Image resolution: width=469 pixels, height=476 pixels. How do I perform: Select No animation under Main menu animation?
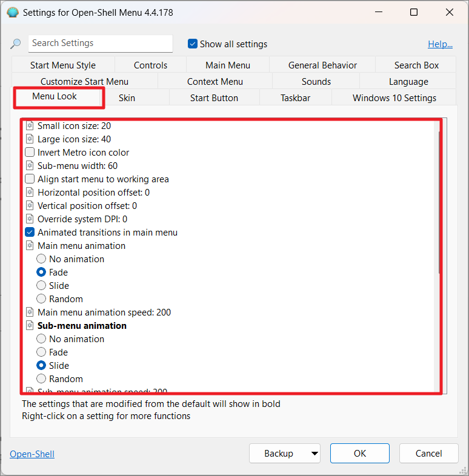pyautogui.click(x=41, y=259)
